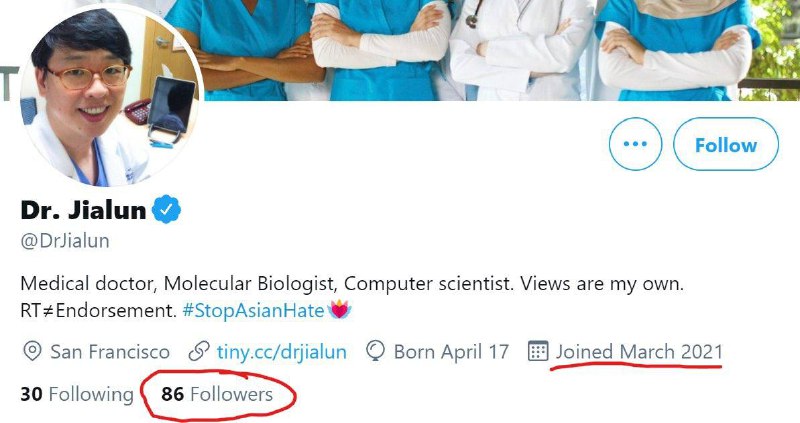The height and width of the screenshot is (423, 800).
Task: Click the birthday balloon icon
Action: coord(376,352)
